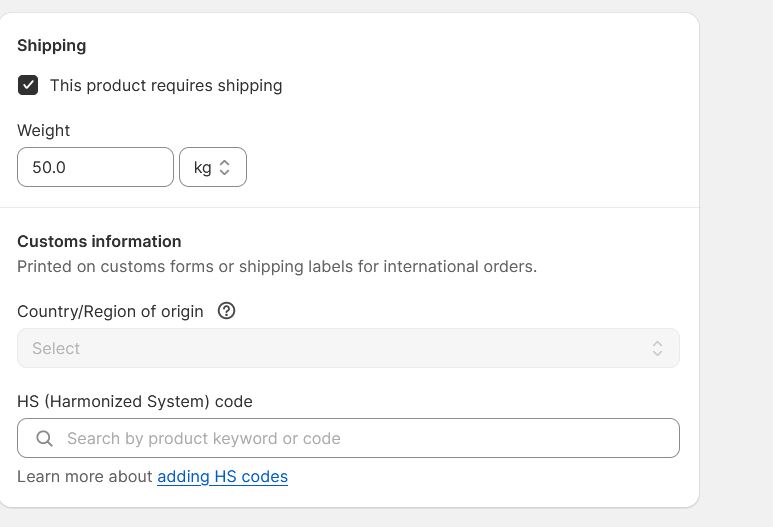Click the HS (Harmonized System) code label

pos(135,401)
